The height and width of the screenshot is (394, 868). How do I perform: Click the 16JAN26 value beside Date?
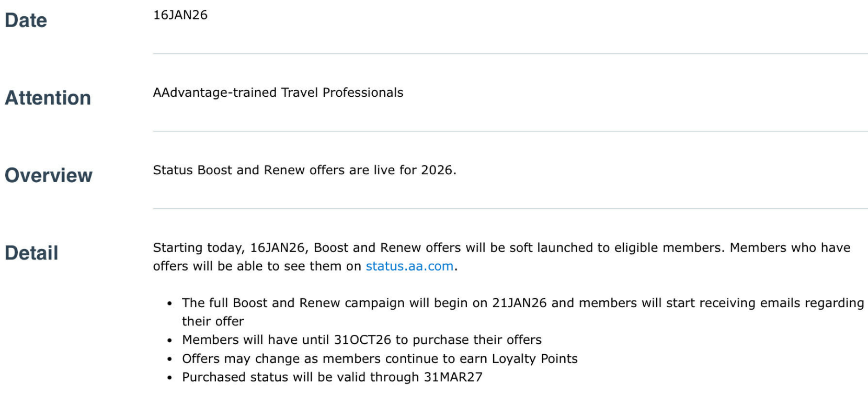tap(180, 15)
